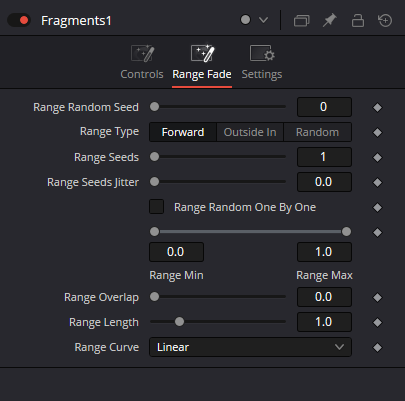Viewport: 405px width, 401px height.
Task: Click the Range Curve label
Action: coord(107,347)
